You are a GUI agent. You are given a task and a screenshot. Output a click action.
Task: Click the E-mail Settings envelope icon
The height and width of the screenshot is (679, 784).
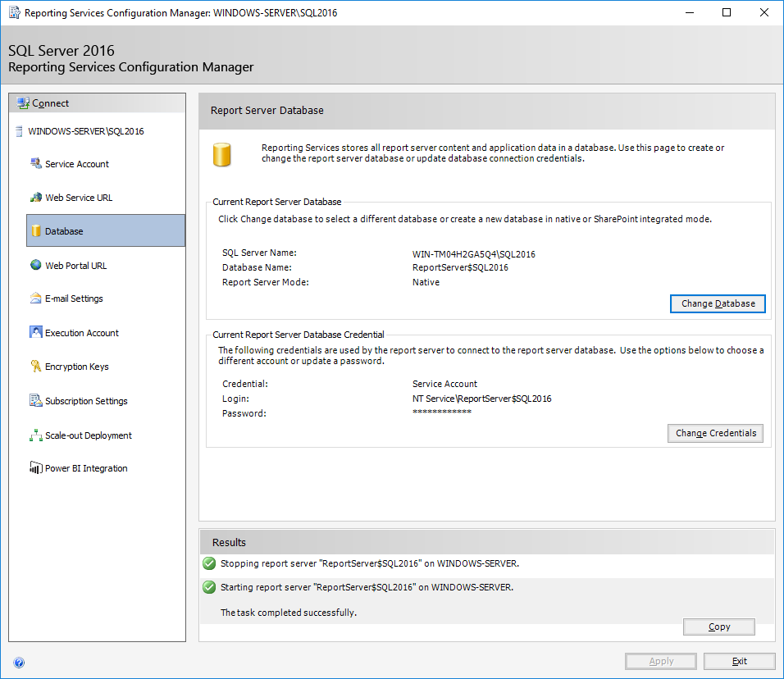(x=36, y=298)
